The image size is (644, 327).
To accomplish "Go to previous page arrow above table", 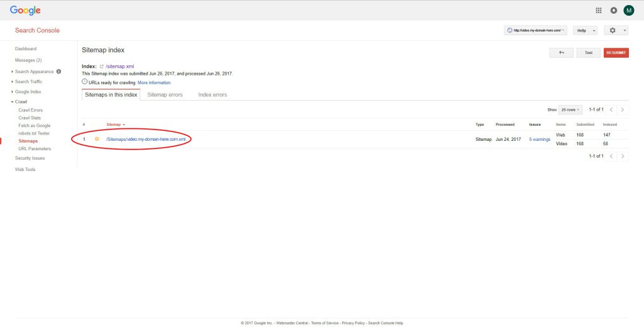I will tap(611, 109).
